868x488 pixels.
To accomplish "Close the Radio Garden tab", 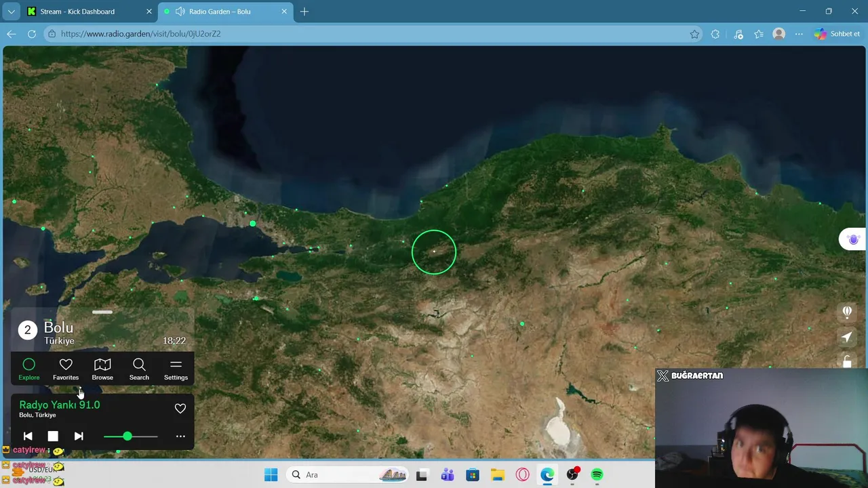I will (285, 12).
